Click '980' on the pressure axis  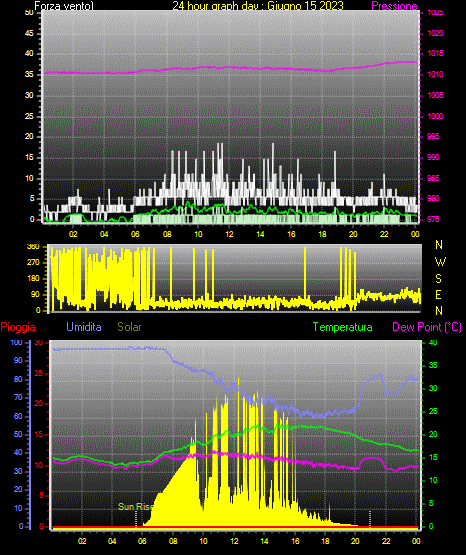click(433, 198)
